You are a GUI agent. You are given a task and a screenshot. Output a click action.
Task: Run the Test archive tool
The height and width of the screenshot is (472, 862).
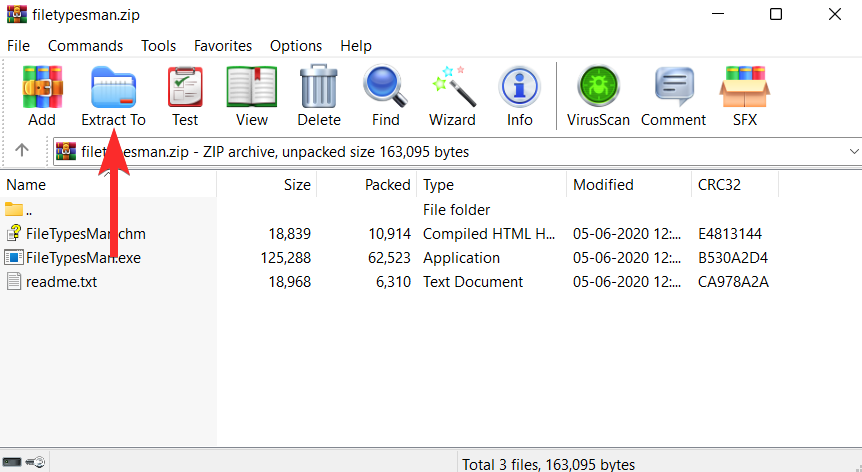pos(185,87)
